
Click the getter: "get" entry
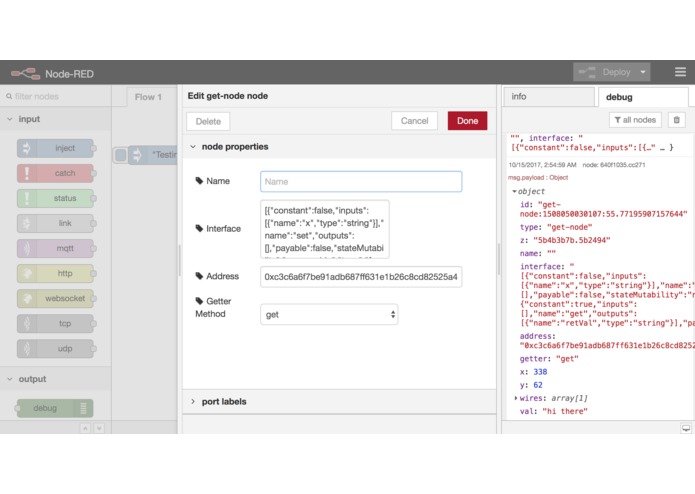(x=549, y=359)
